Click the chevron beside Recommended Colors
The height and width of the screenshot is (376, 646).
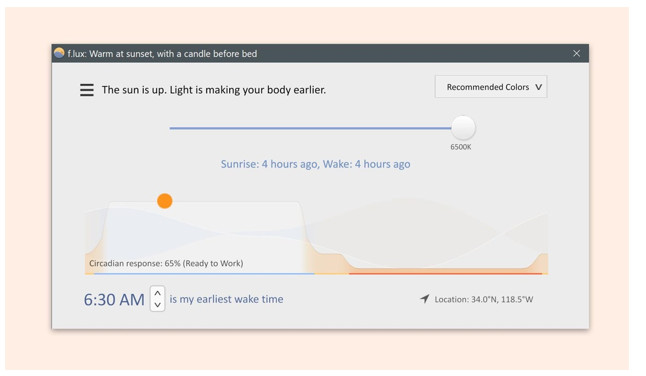[538, 87]
